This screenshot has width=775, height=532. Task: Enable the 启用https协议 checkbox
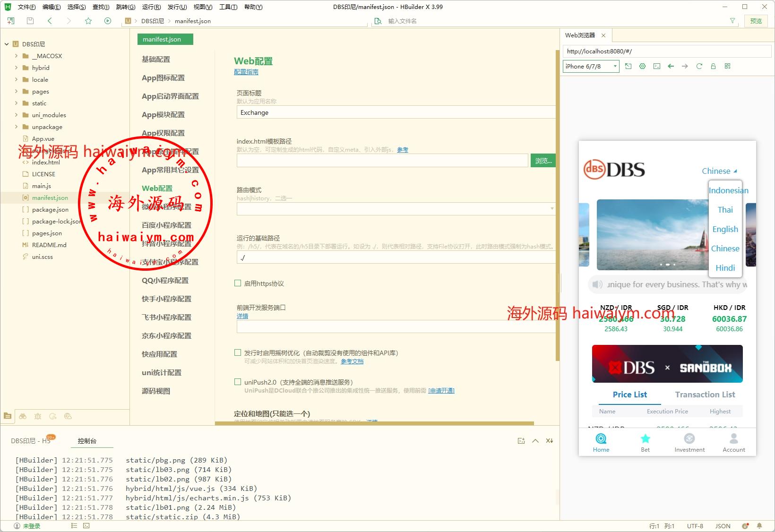pyautogui.click(x=238, y=283)
